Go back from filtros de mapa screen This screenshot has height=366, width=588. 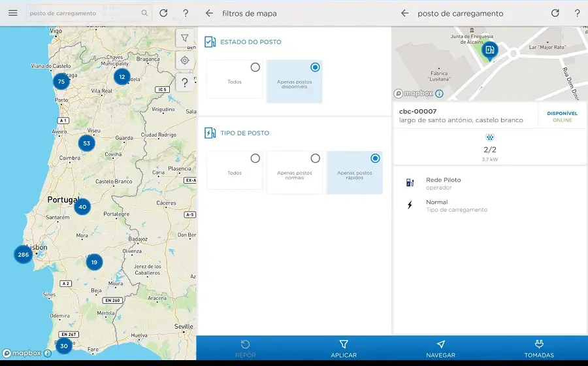(x=209, y=13)
